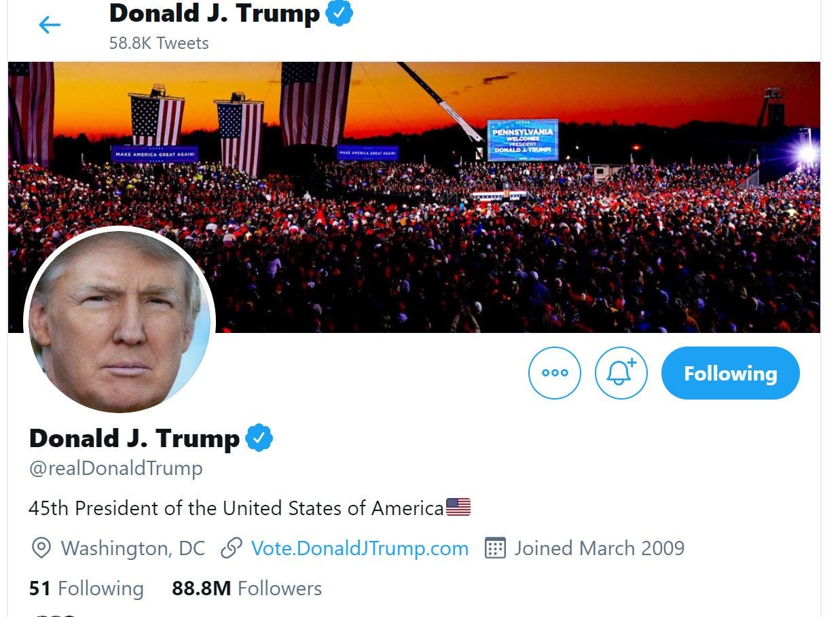The height and width of the screenshot is (617, 840).
Task: Click the calendar icon next to the join date
Action: 496,548
